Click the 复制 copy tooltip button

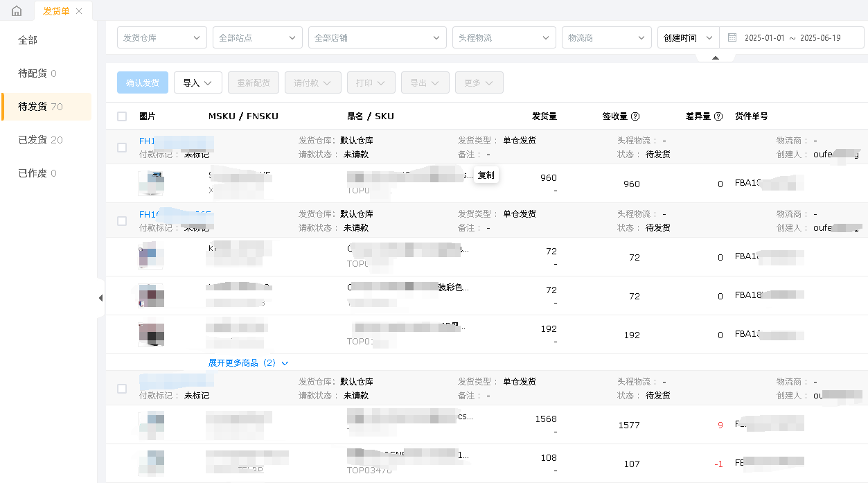(x=486, y=175)
